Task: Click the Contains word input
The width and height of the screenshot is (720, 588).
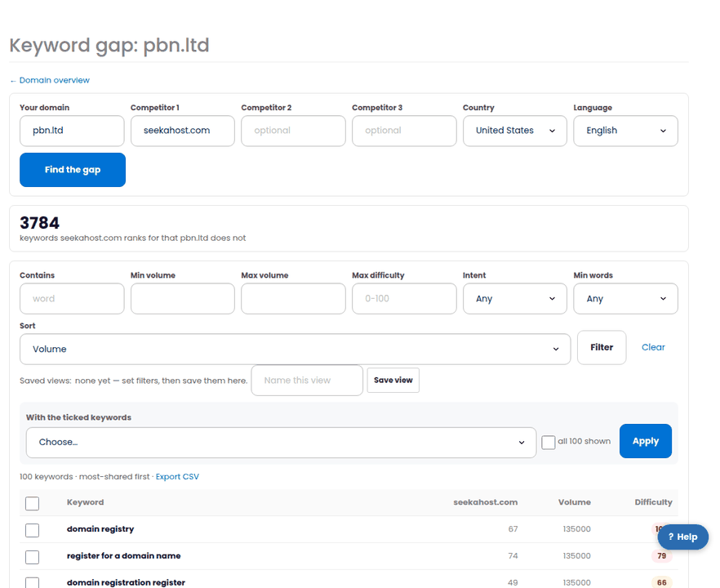Action: [x=72, y=299]
